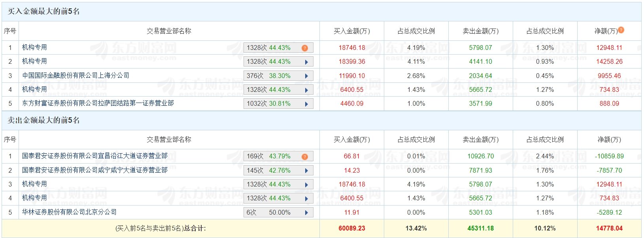Select buy amount 11990.10
Viewport: 644px width, 238px height.
point(352,76)
